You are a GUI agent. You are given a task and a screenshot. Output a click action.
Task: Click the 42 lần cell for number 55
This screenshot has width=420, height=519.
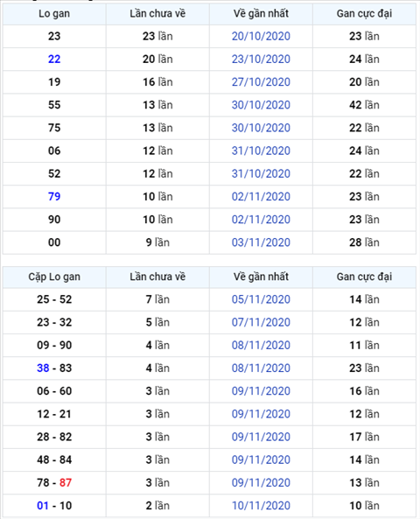pyautogui.click(x=364, y=105)
